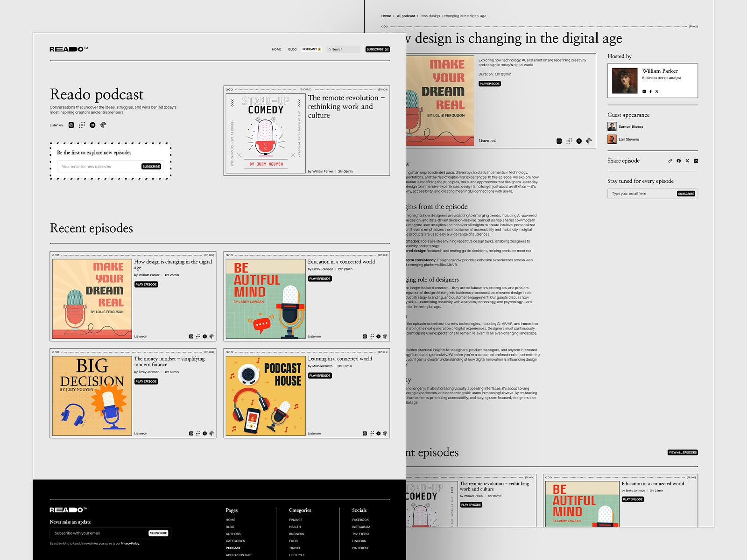Screen dimensions: 747x560
Task: Share the episode on Facebook
Action: 678,161
